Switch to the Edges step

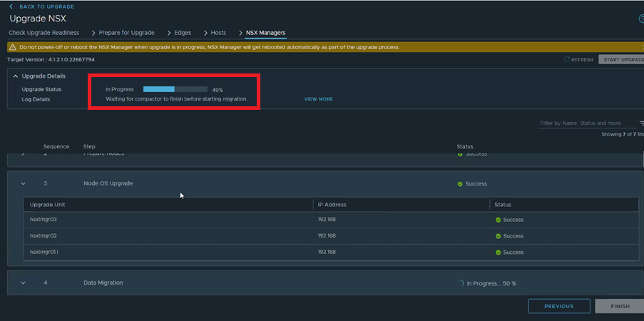(183, 33)
